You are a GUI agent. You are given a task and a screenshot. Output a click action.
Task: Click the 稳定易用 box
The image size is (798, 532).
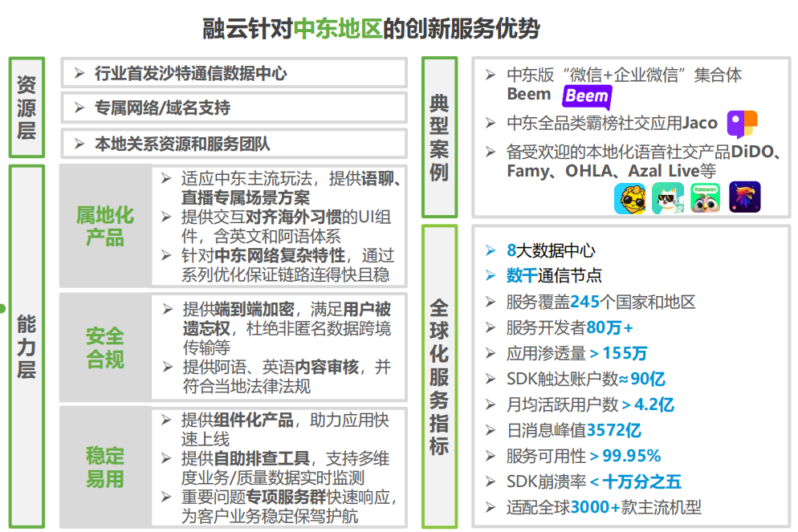pos(105,467)
